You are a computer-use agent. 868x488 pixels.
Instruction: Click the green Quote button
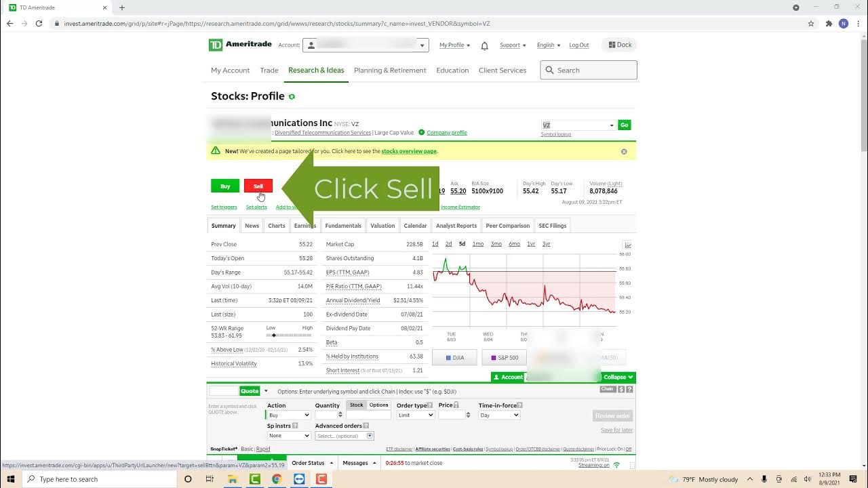click(x=250, y=391)
